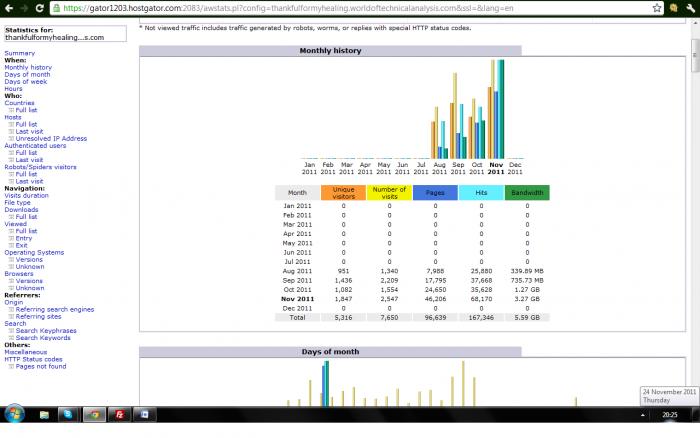Click the browser forward arrow
Viewport: 700px width, 438px height.
[x=24, y=8]
